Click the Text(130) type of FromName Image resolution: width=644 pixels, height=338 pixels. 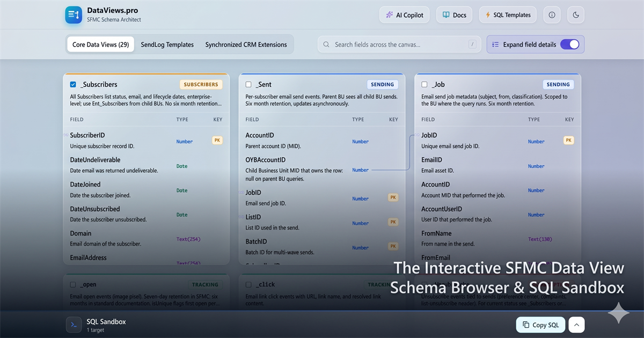point(540,239)
